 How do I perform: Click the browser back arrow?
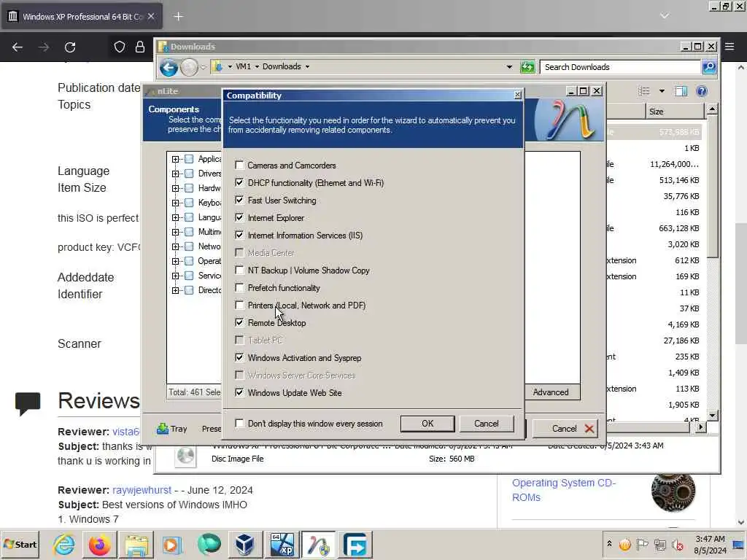(18, 47)
